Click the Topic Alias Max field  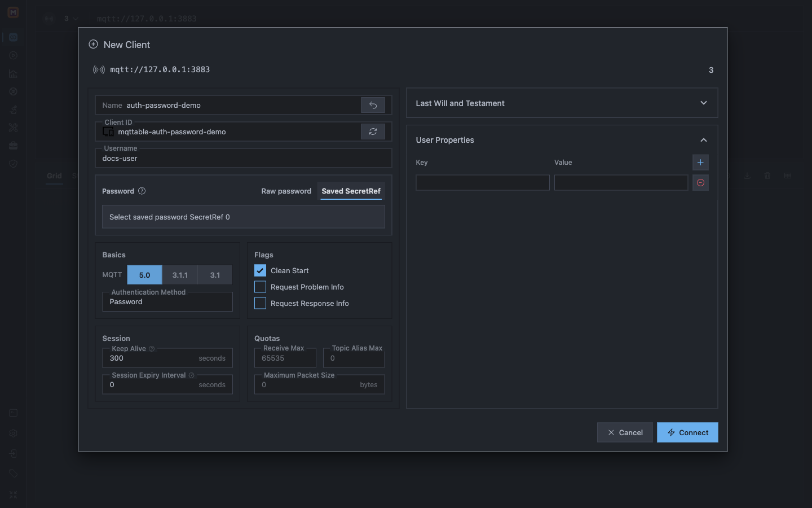(354, 358)
